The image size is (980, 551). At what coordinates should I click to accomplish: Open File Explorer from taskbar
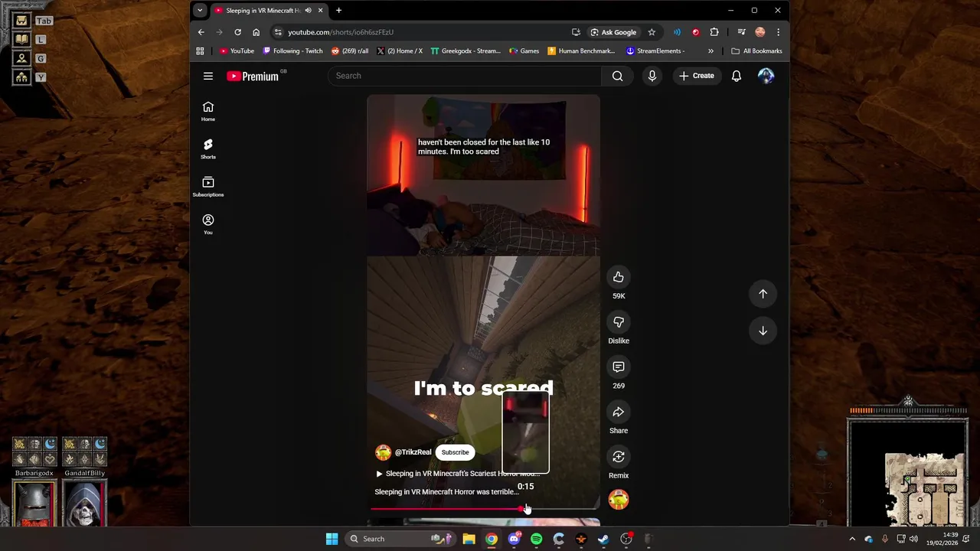469,539
